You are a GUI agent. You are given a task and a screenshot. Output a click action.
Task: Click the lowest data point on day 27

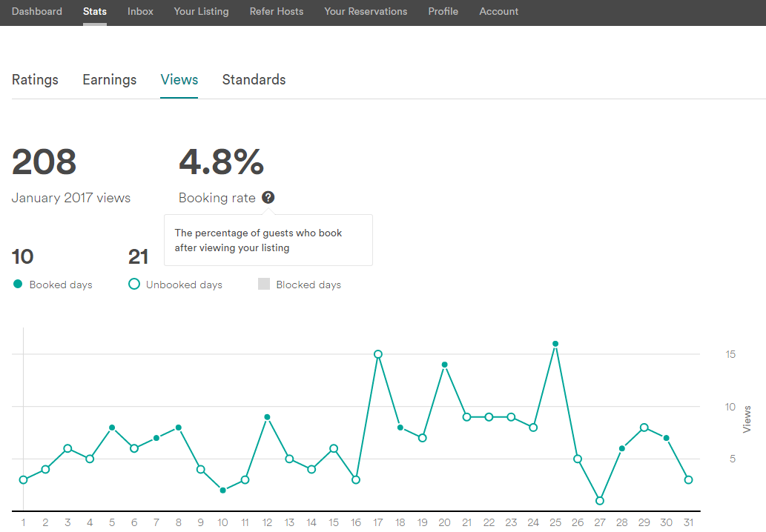[x=600, y=501]
